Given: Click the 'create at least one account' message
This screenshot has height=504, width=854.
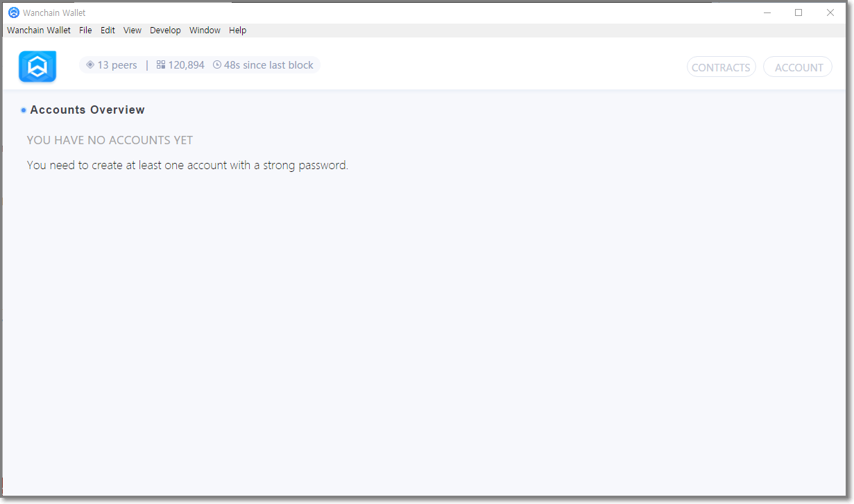Looking at the screenshot, I should pos(187,165).
